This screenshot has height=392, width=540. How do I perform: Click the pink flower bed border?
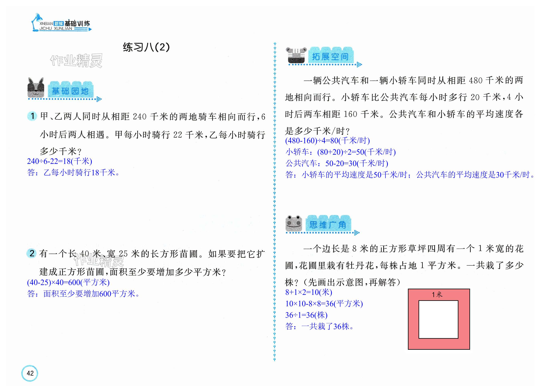tap(413, 319)
